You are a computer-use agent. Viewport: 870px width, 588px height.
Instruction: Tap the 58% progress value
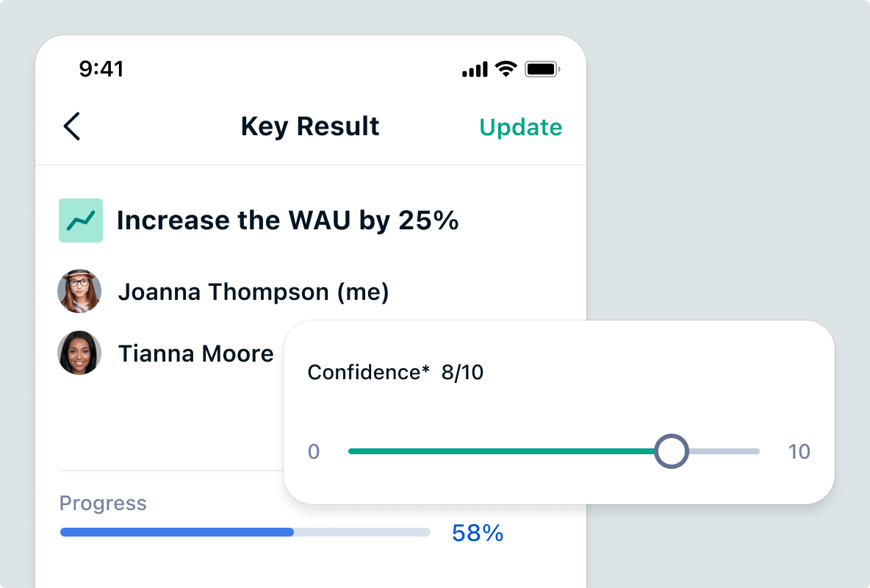(x=478, y=531)
